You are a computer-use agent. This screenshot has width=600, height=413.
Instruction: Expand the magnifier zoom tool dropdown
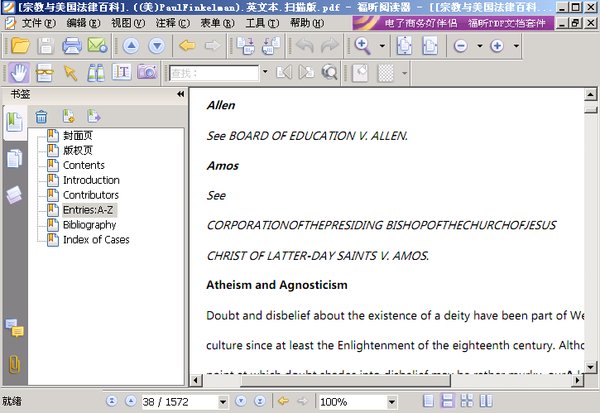coord(382,46)
